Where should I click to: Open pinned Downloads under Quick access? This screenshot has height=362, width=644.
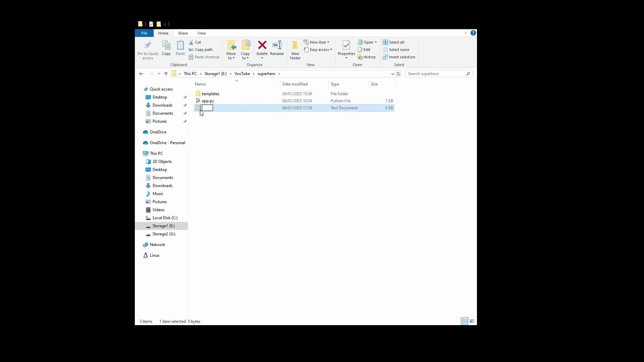[x=162, y=105]
